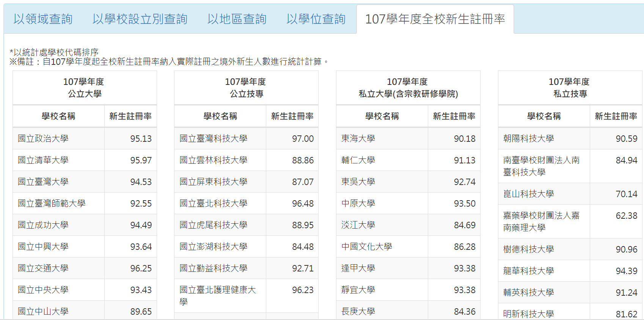Click 新生註冊率 header in 私立技專 table
Screen dimensions: 644x320
[x=616, y=116]
